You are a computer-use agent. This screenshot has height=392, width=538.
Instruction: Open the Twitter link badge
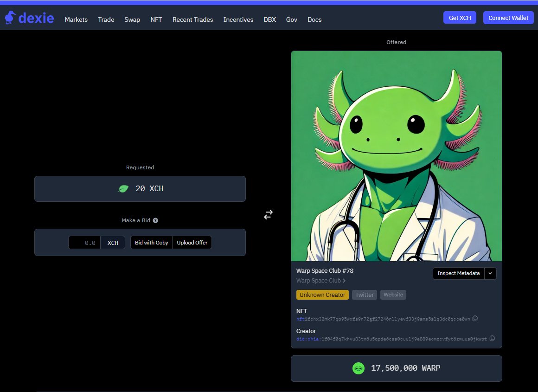tap(365, 295)
